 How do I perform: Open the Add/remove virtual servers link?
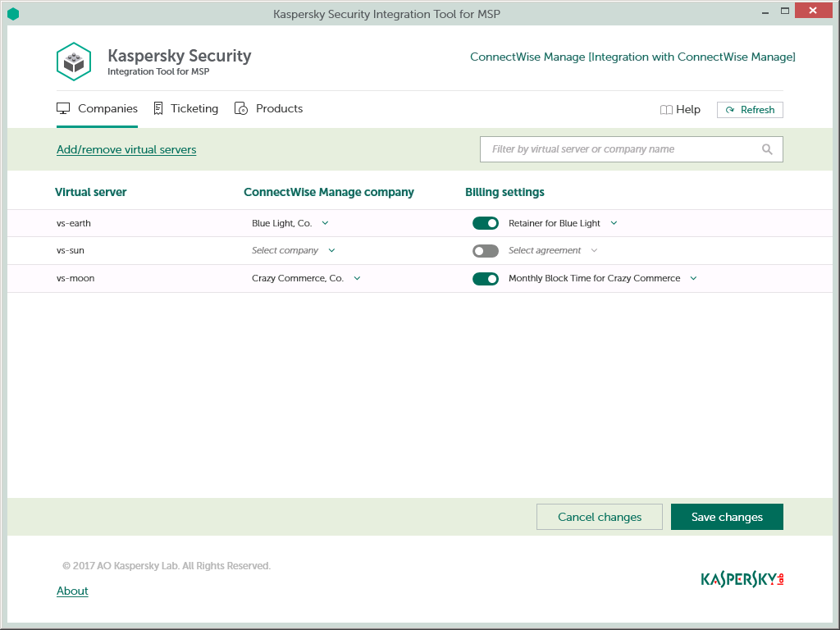coord(126,149)
